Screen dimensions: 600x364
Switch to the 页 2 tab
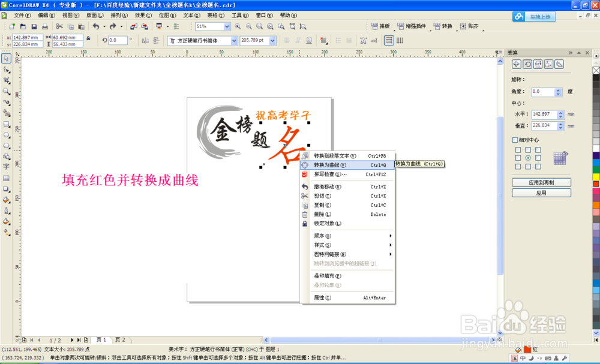point(120,339)
